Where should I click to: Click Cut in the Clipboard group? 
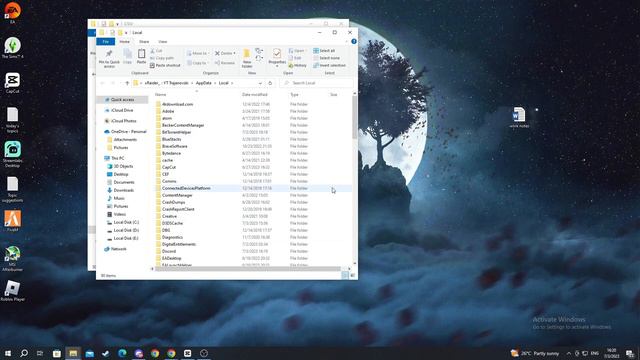pyautogui.click(x=156, y=51)
